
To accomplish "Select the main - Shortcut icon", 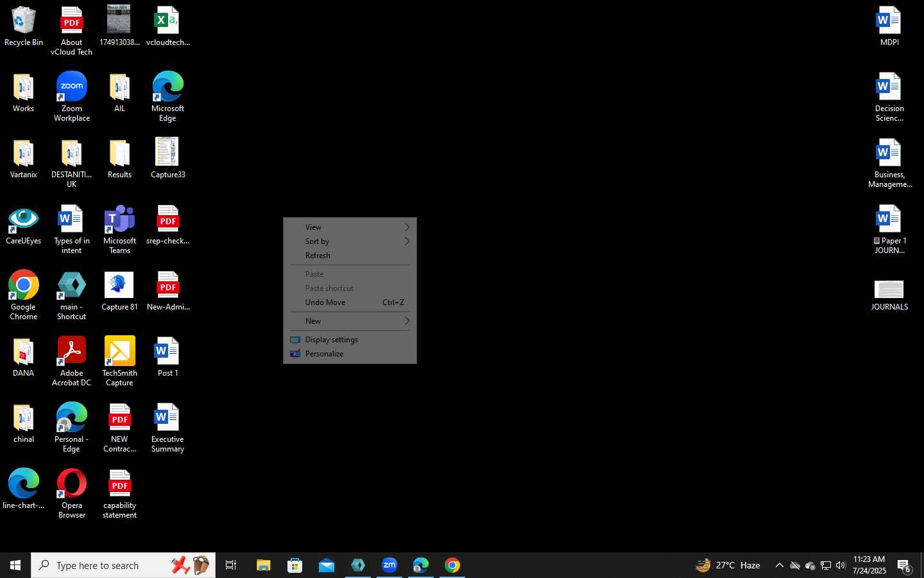I will [72, 295].
